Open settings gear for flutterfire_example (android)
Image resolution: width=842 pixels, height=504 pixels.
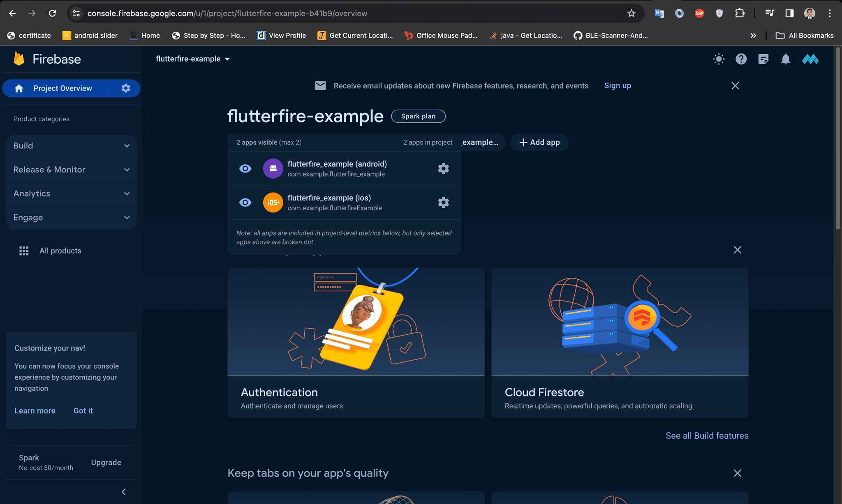(443, 168)
